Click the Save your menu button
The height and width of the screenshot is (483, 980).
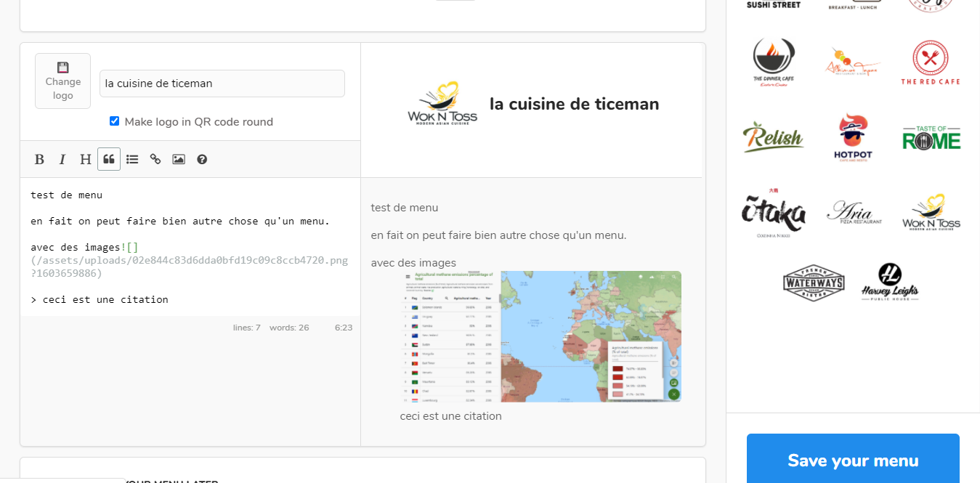point(853,460)
